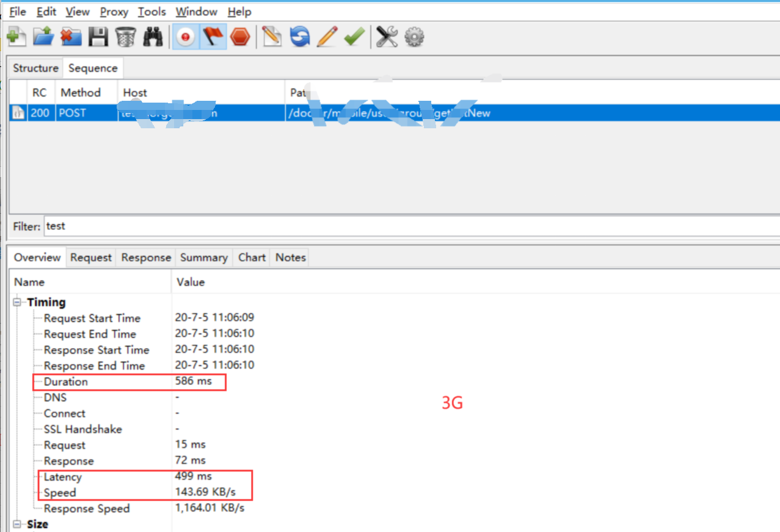Toggle throttling with the flag icon
Screen dimensions: 780x532
(213, 38)
